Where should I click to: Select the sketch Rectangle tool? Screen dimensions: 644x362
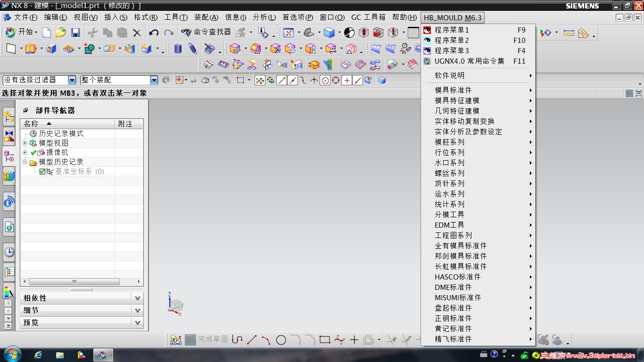pos(324,339)
